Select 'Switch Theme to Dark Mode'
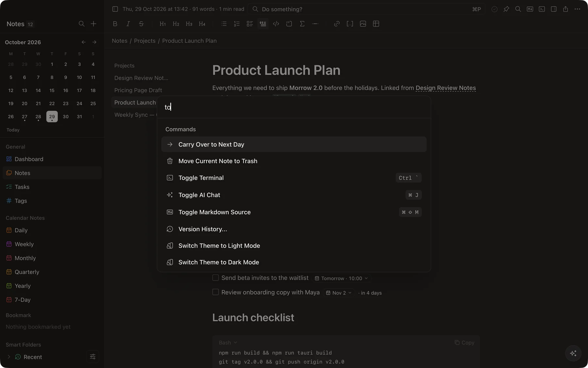The image size is (588, 368). tap(294, 262)
